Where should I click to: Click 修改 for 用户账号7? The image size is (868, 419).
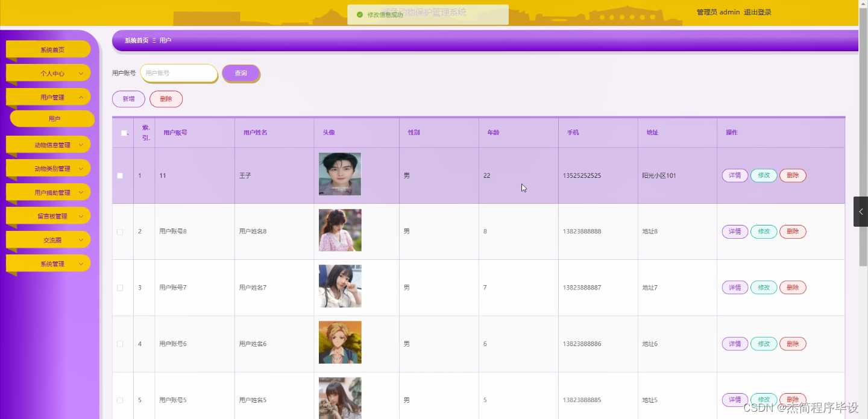(764, 288)
